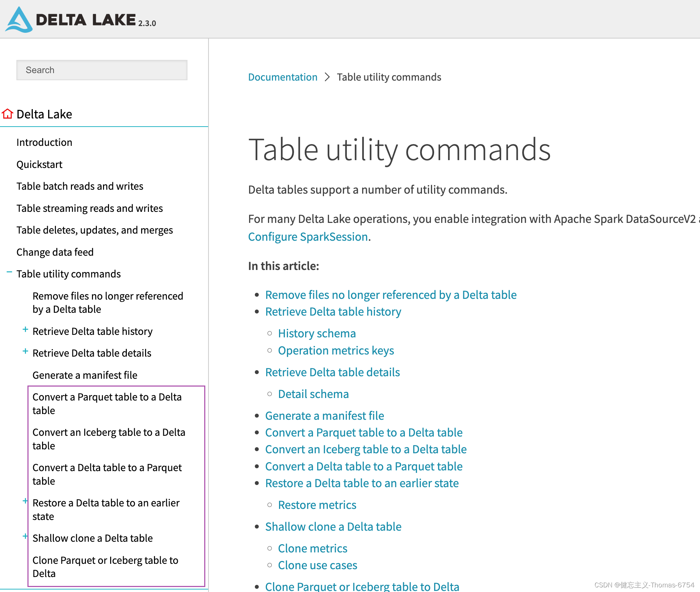Click the home icon beside Delta Lake
700x592 pixels.
(7, 113)
